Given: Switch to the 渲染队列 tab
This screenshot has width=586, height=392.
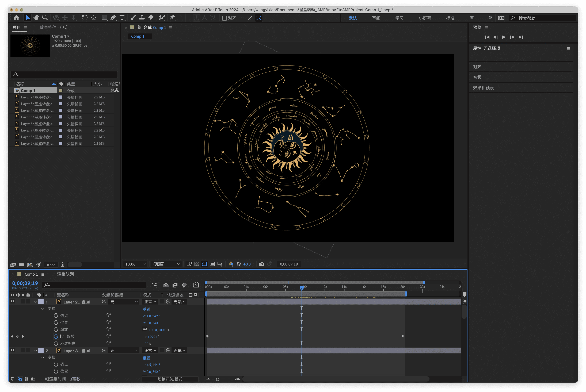Looking at the screenshot, I should [66, 274].
